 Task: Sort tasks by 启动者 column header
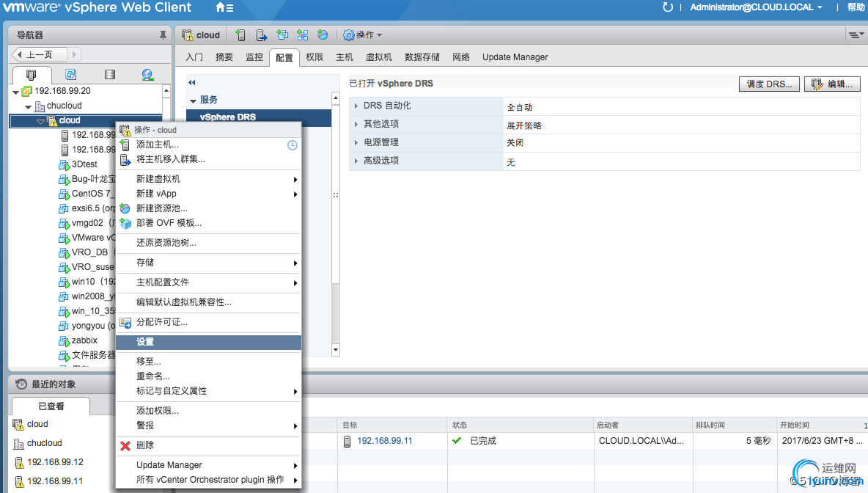pos(643,425)
